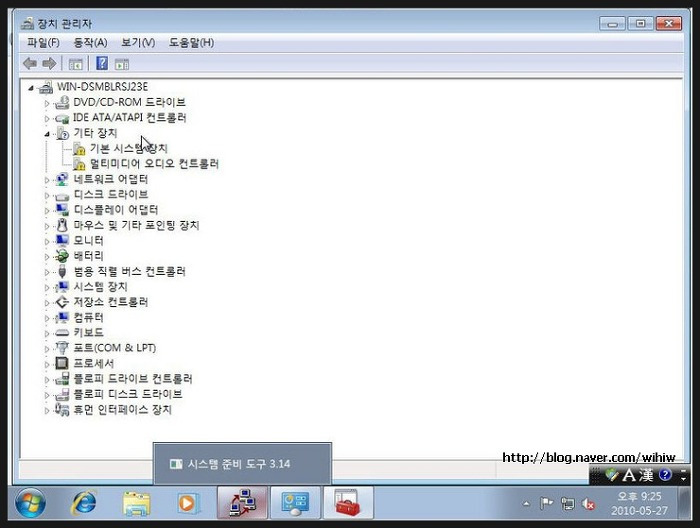The height and width of the screenshot is (528, 700).
Task: Click the 시스템 준비 도구 3.14 thumbnail
Action: (x=242, y=464)
